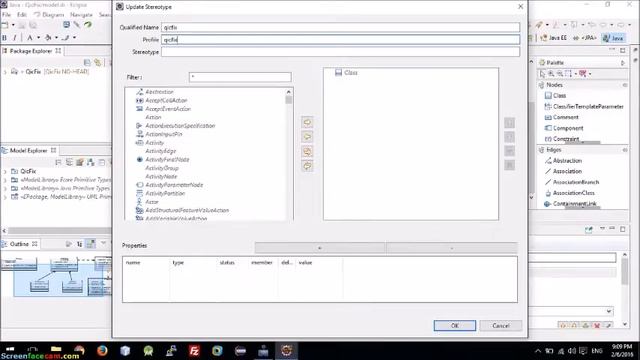This screenshot has height=360, width=640.
Task: Expand the Java Primitive Types library node
Action: (x=5, y=189)
